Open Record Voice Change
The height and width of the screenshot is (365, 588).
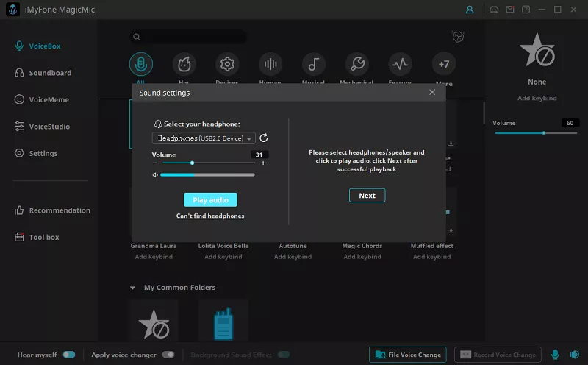pyautogui.click(x=498, y=355)
